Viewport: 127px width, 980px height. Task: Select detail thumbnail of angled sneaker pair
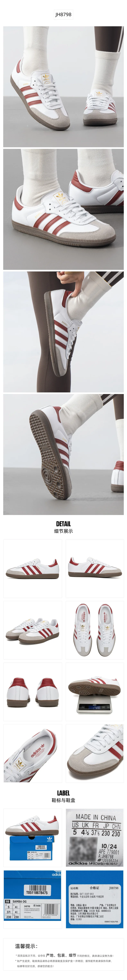pyautogui.click(x=33, y=630)
